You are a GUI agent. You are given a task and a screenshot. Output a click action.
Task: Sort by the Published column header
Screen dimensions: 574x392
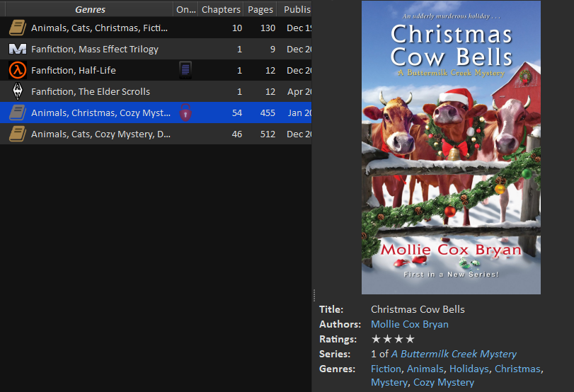pyautogui.click(x=297, y=10)
